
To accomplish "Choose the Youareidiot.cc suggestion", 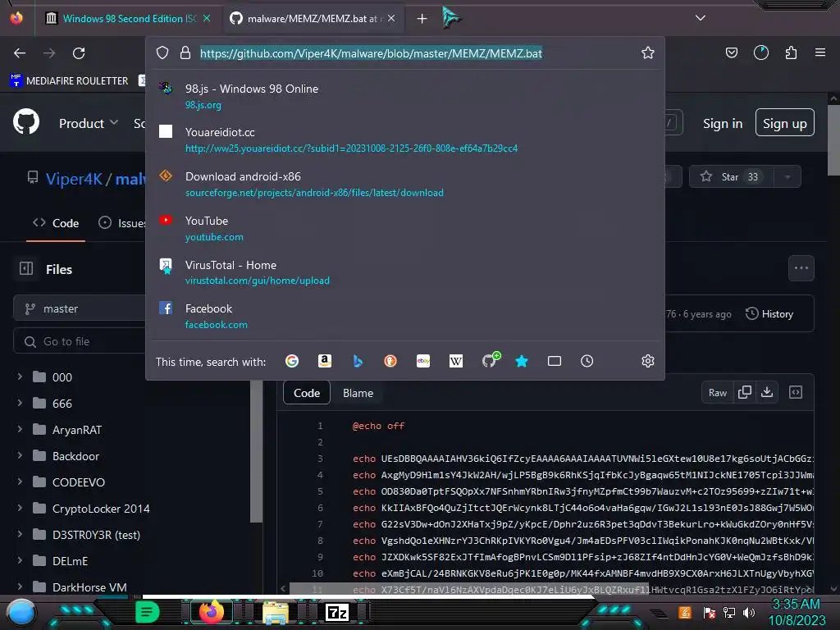I will tap(405, 139).
